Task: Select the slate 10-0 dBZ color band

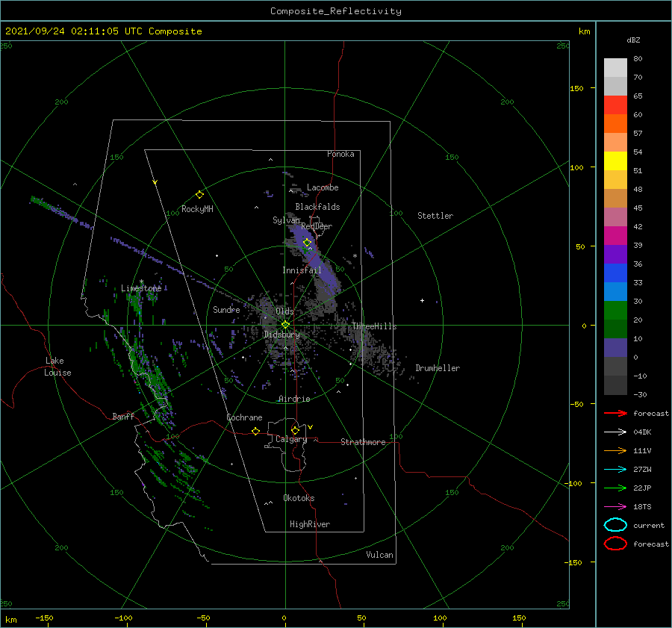Action: point(615,348)
